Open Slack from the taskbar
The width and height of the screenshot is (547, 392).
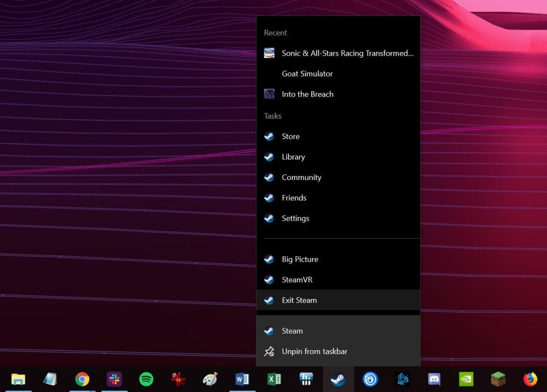pyautogui.click(x=114, y=379)
